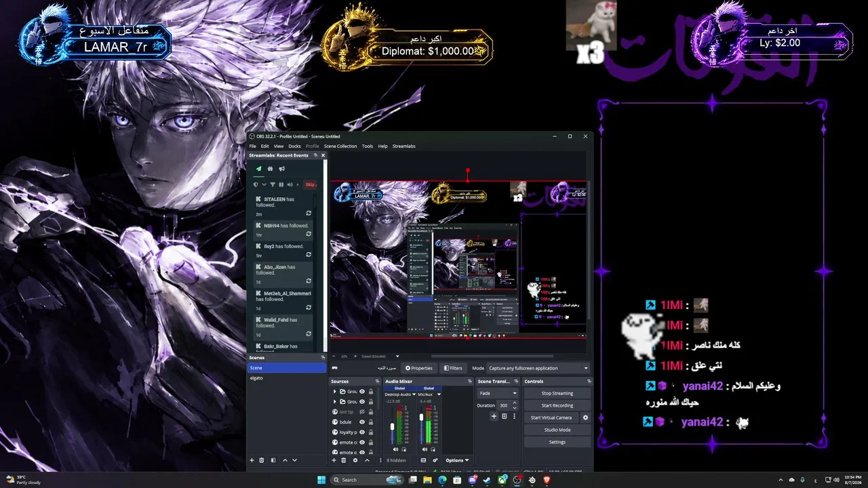Open the File menu
Viewport: 868px width, 488px height.
pos(252,146)
